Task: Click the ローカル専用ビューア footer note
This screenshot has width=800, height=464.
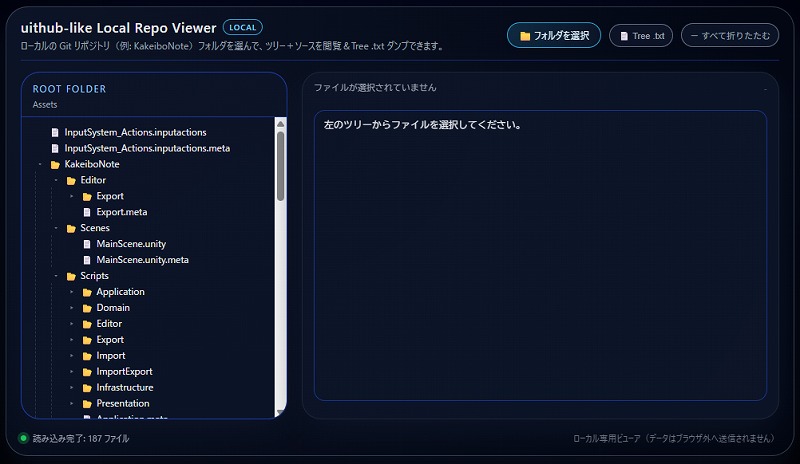Action: [676, 438]
